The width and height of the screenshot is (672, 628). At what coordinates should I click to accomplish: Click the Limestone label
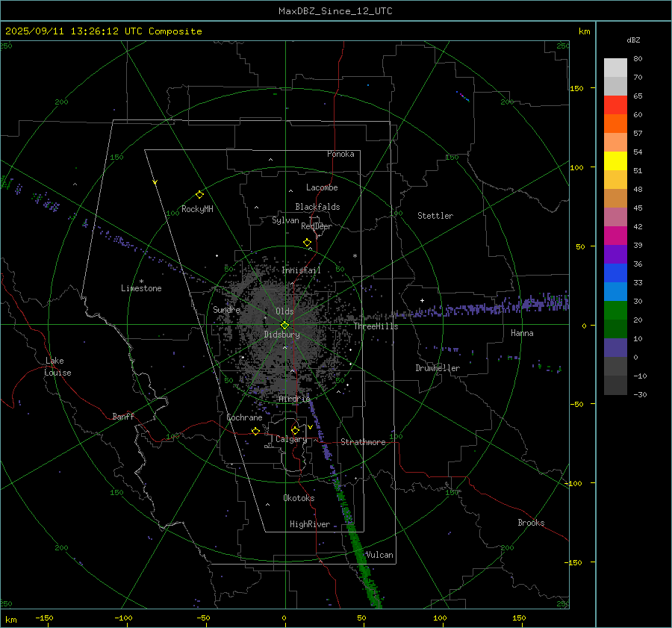click(x=141, y=288)
